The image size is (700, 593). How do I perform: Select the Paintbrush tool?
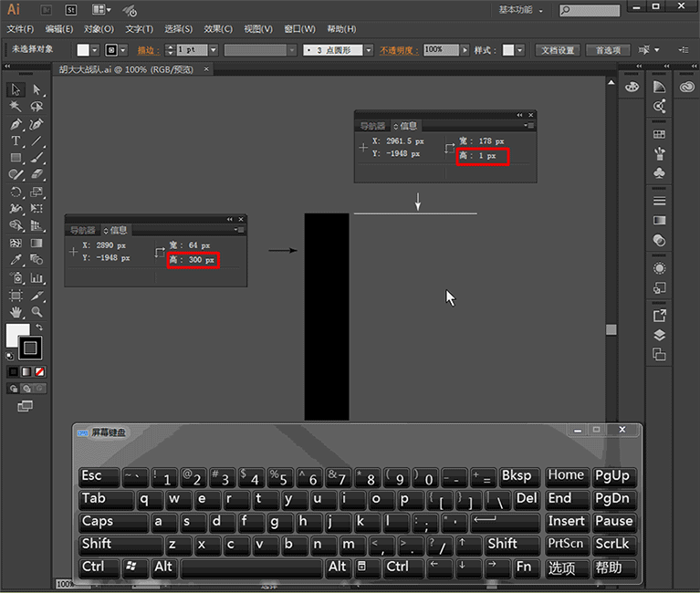click(37, 158)
